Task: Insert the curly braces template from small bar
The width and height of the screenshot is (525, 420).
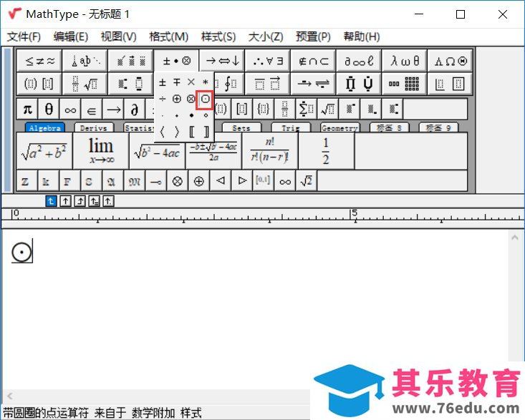Action: coord(263,109)
